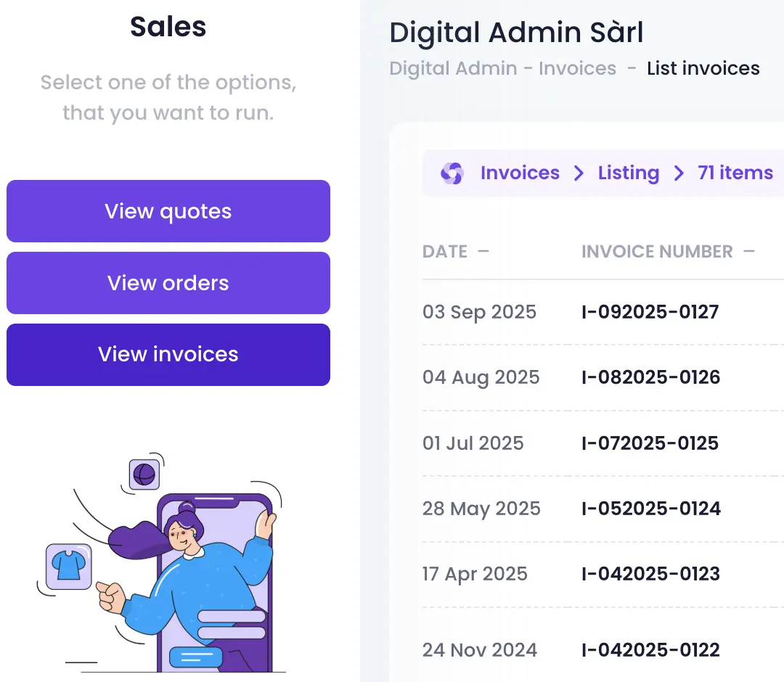This screenshot has height=682, width=784.
Task: Select the Listing breadcrumb item
Action: tap(629, 173)
